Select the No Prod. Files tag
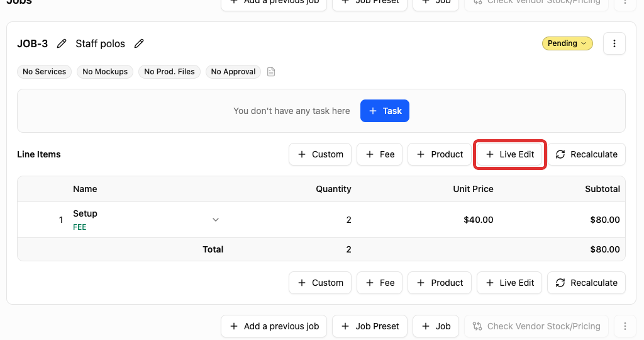 [x=169, y=72]
